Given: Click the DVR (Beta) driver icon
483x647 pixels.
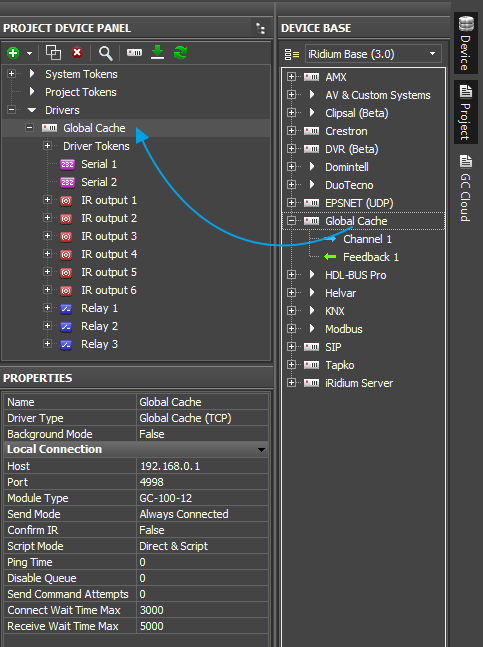Looking at the screenshot, I should pos(311,149).
